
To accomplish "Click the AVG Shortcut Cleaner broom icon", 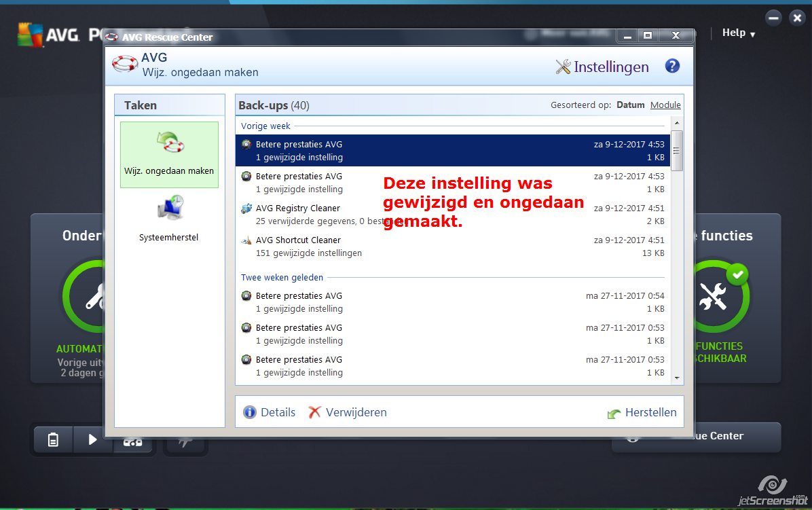I will [x=246, y=240].
